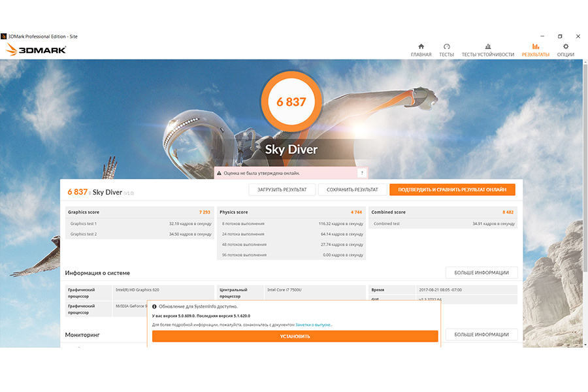Click the Combined score value 8 482
Image resolution: width=588 pixels, height=392 pixels.
(x=508, y=212)
